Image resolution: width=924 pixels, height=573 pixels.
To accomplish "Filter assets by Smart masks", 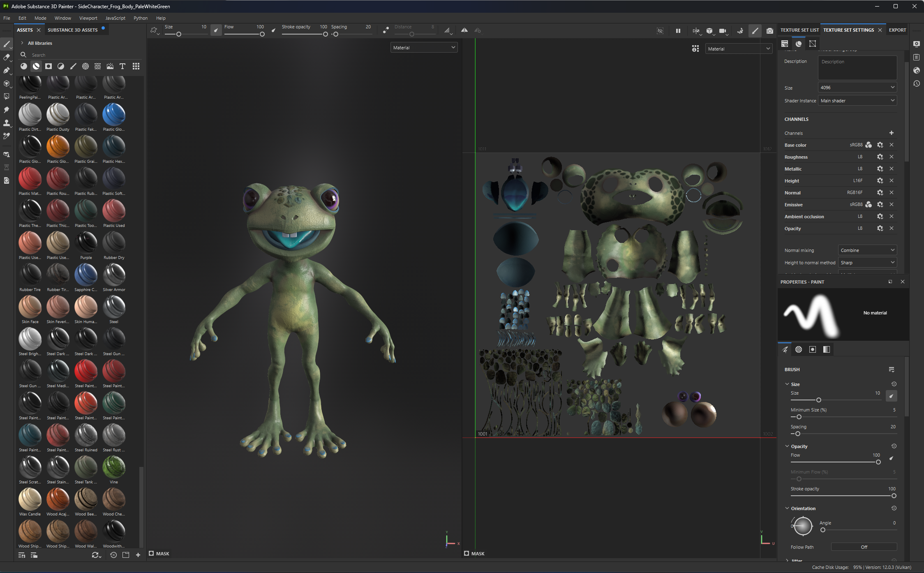I will point(49,66).
